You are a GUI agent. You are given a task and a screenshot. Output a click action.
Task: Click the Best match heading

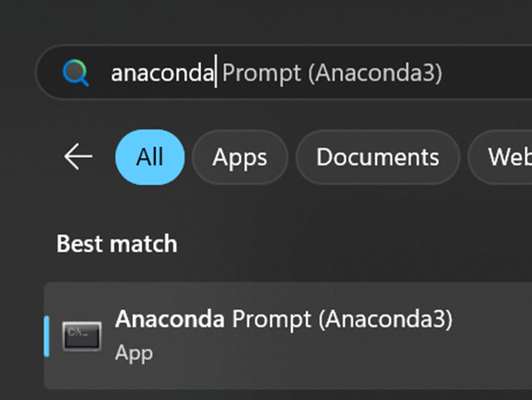(x=117, y=243)
